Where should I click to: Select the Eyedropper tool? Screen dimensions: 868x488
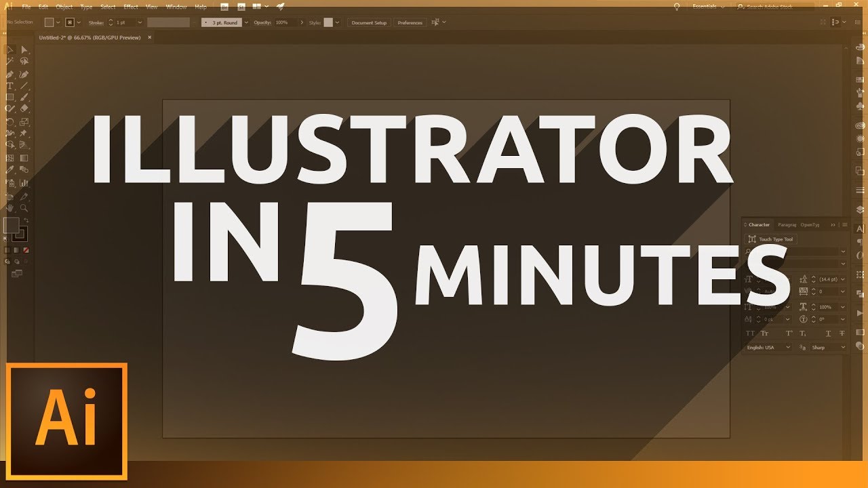click(10, 169)
